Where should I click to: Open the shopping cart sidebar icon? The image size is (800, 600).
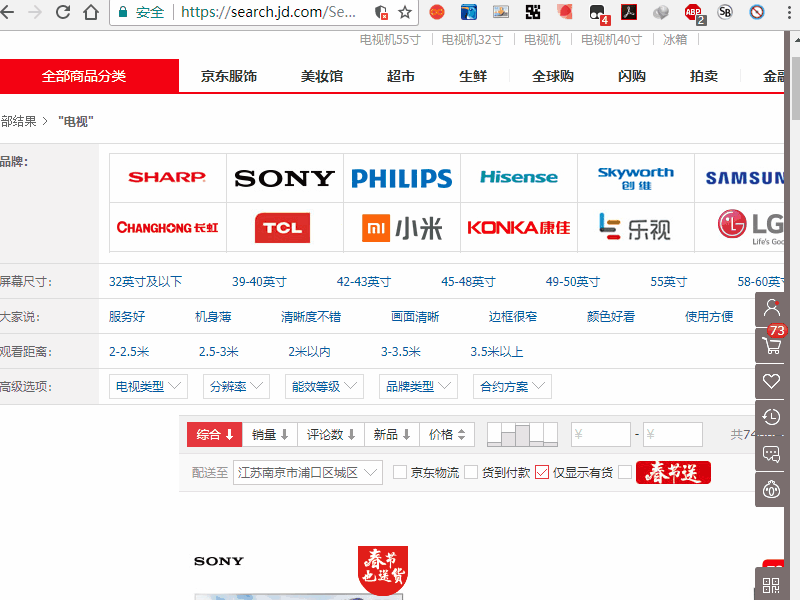pos(771,345)
